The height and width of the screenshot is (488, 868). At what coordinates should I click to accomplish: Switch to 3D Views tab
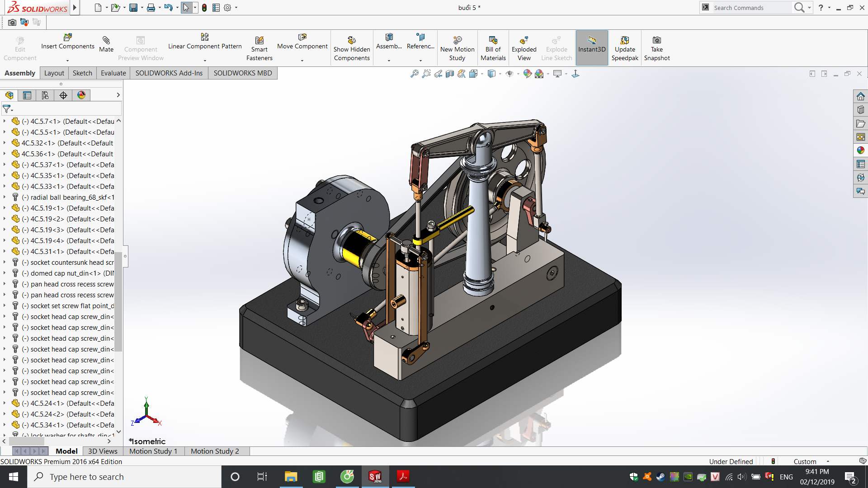(103, 451)
